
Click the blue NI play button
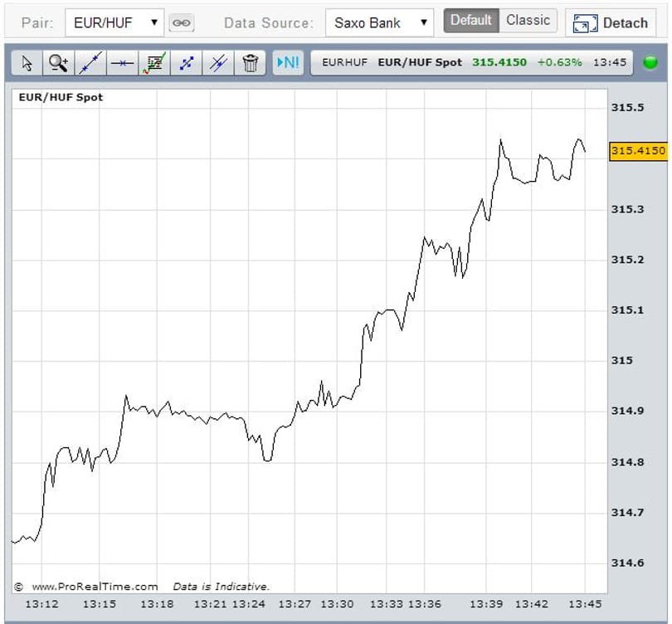click(288, 62)
